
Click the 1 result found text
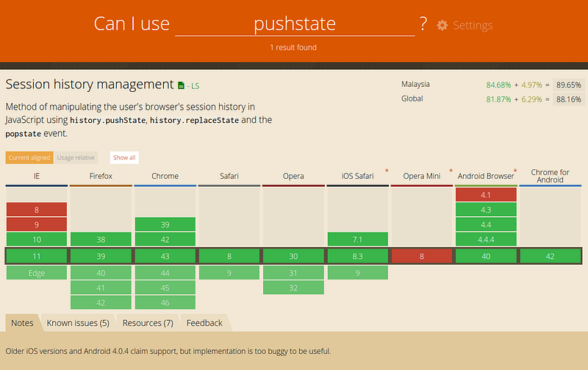(293, 48)
